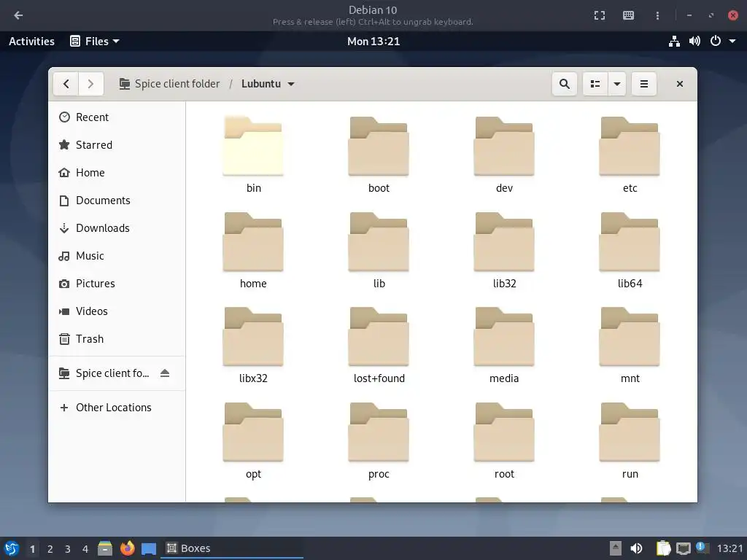Click the blue show desktop icon in taskbar

(149, 549)
